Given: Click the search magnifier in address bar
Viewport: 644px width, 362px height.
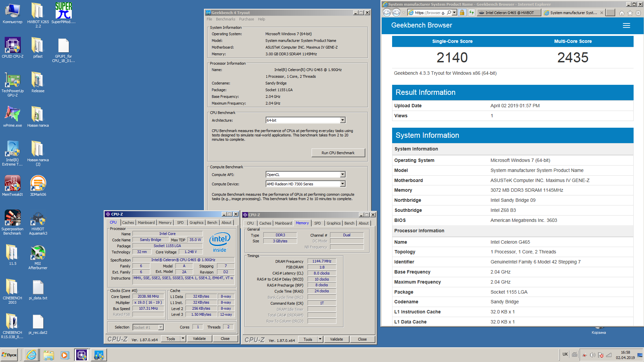Looking at the screenshot, I should (x=449, y=13).
